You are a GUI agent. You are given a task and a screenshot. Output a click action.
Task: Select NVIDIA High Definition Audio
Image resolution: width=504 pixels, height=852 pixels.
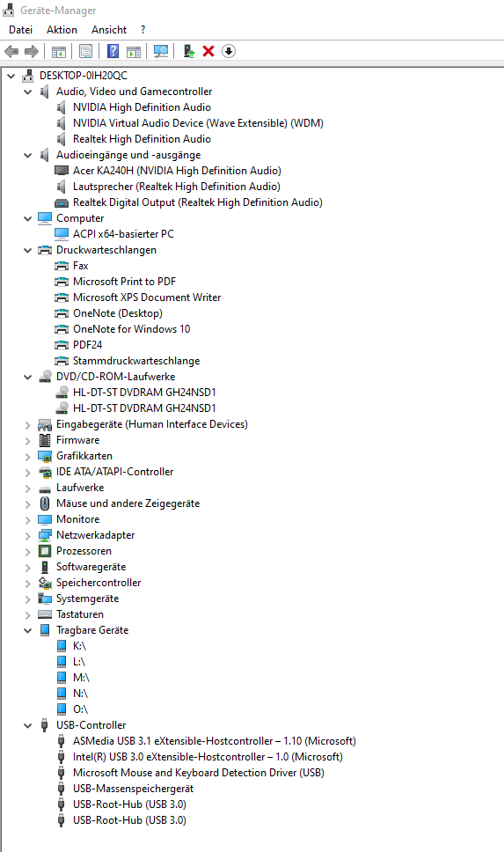[x=142, y=107]
